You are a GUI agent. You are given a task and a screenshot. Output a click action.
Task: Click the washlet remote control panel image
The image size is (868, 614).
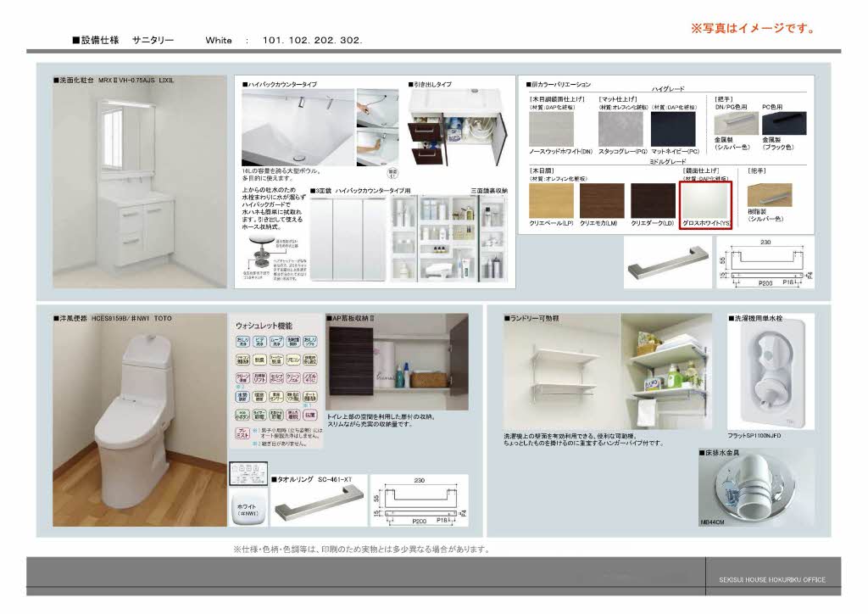click(x=247, y=473)
